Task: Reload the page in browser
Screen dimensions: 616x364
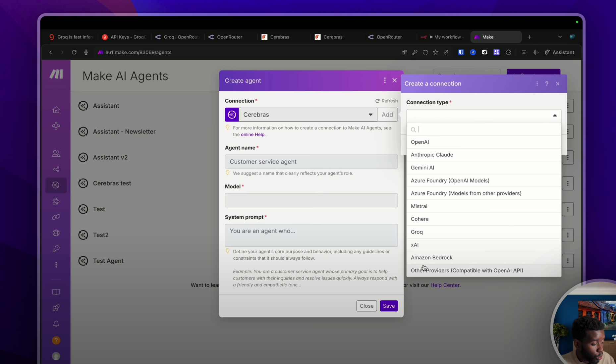Action: (x=74, y=52)
